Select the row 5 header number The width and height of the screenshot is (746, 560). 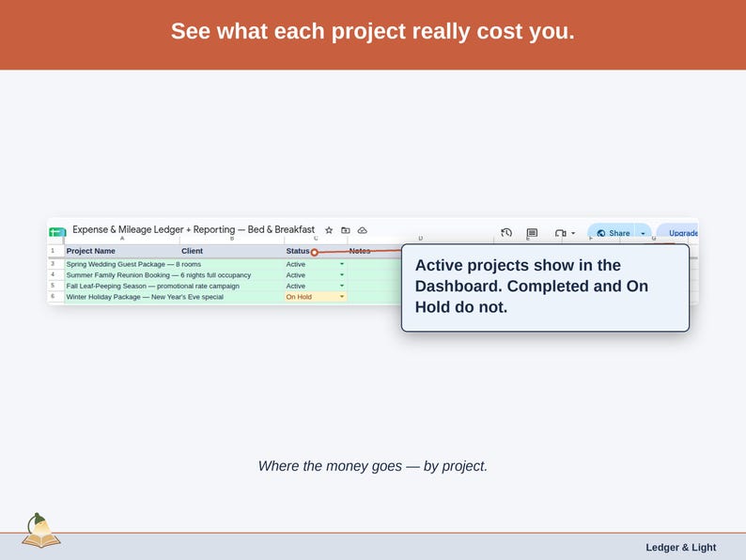[x=55, y=286]
